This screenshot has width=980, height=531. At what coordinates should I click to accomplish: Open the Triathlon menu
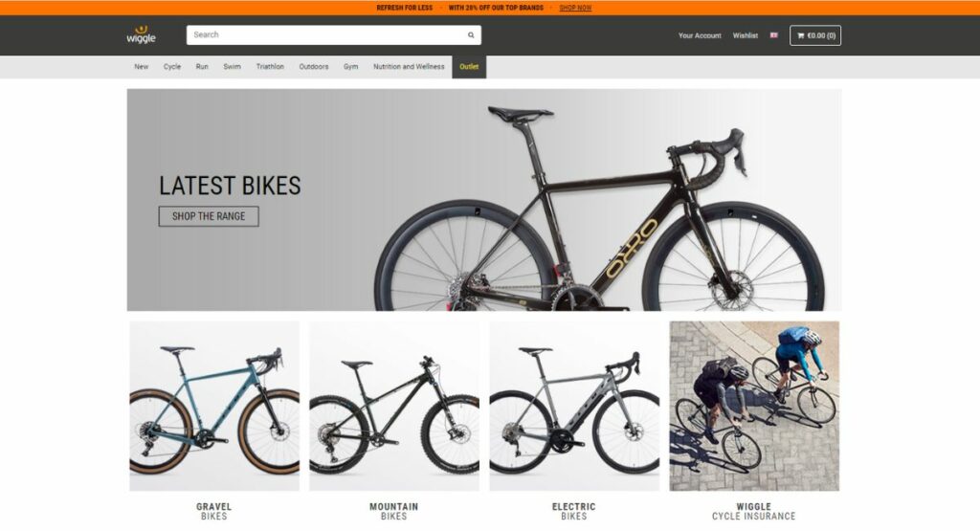(x=270, y=66)
